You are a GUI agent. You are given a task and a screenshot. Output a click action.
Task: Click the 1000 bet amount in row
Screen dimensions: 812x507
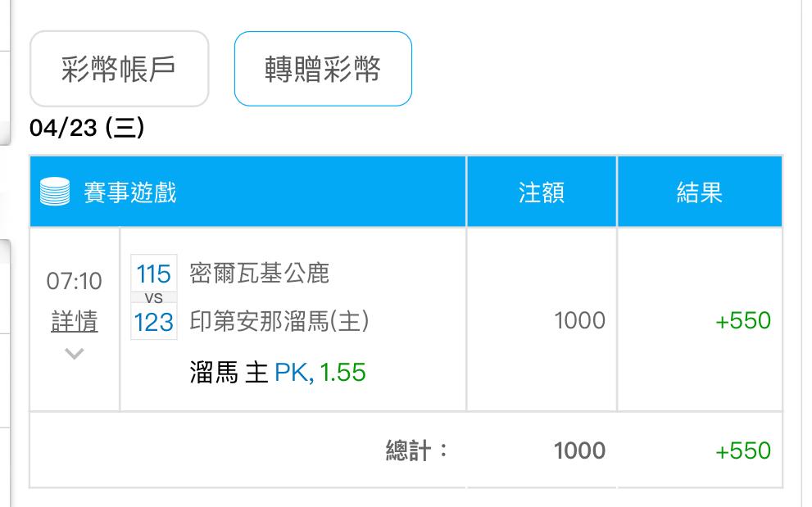[579, 321]
